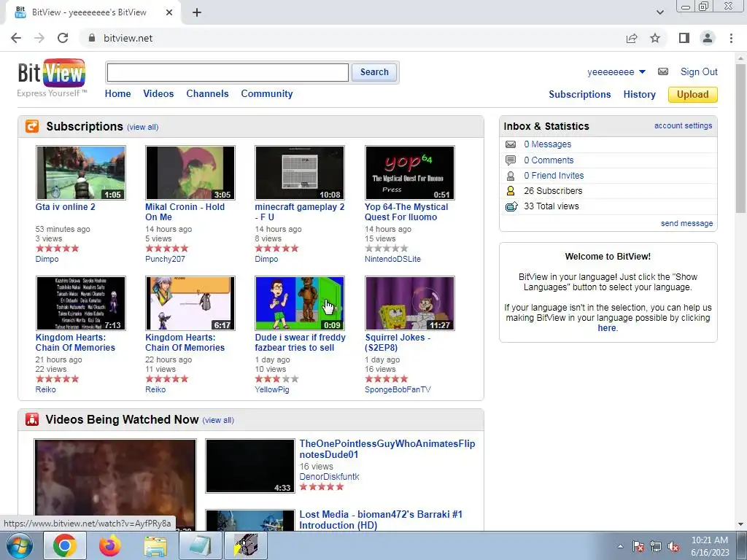Open the SpongeBobFanTV channel link
Screen dimensions: 747x560
pos(398,389)
